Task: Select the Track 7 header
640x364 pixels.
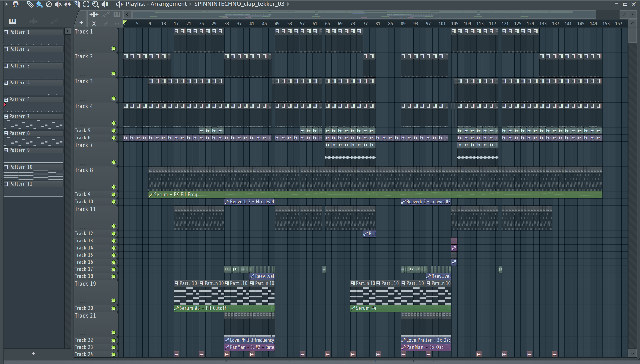Action: (x=96, y=154)
